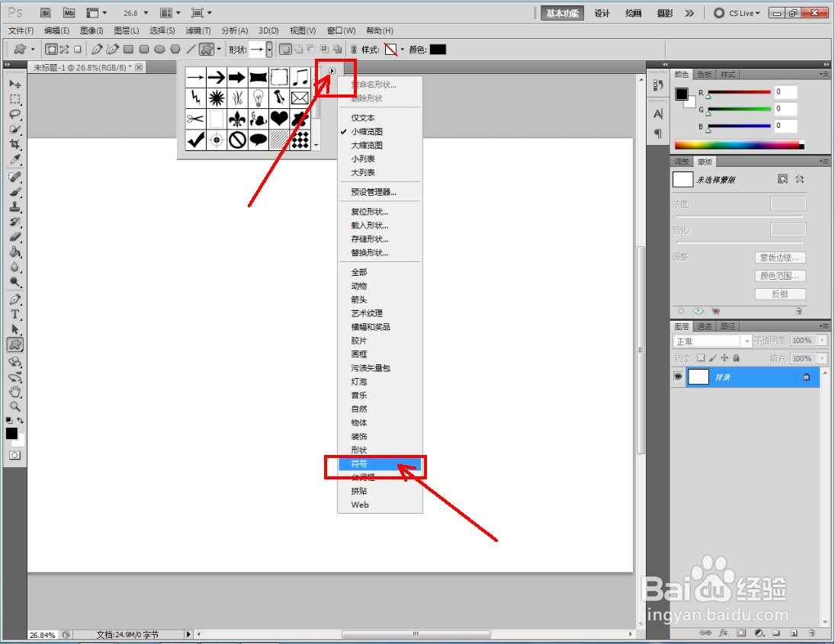Screen dimensions: 835x644
Task: Show more workspaces chevron
Action: (x=689, y=13)
